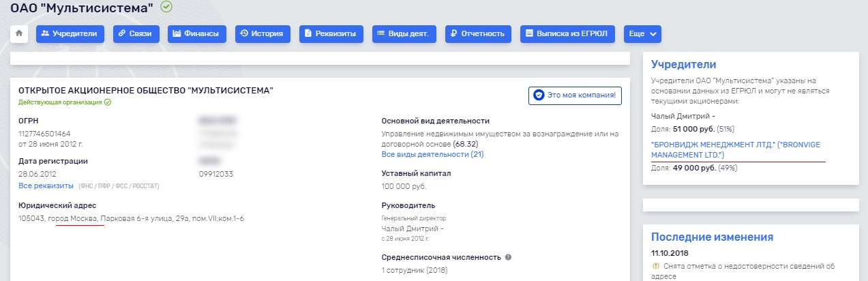The height and width of the screenshot is (281, 868).
Task: Click the share value 51 000 руб. (51%)
Action: point(704,128)
